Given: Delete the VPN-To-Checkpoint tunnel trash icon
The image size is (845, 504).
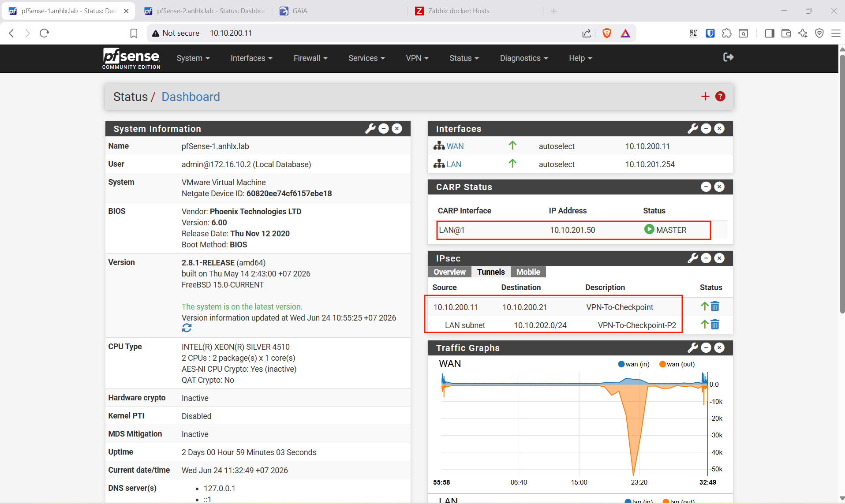Looking at the screenshot, I should 715,306.
